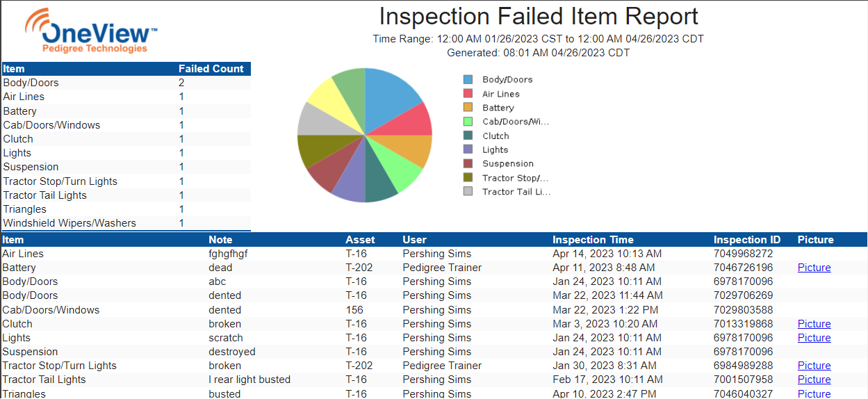Click the Failed Count column header
The image size is (868, 399).
[x=211, y=69]
